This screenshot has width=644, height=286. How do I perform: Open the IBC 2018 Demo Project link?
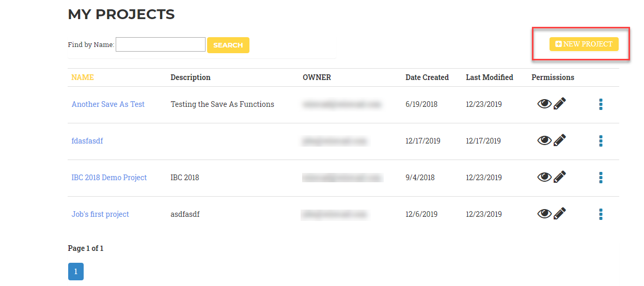[109, 178]
